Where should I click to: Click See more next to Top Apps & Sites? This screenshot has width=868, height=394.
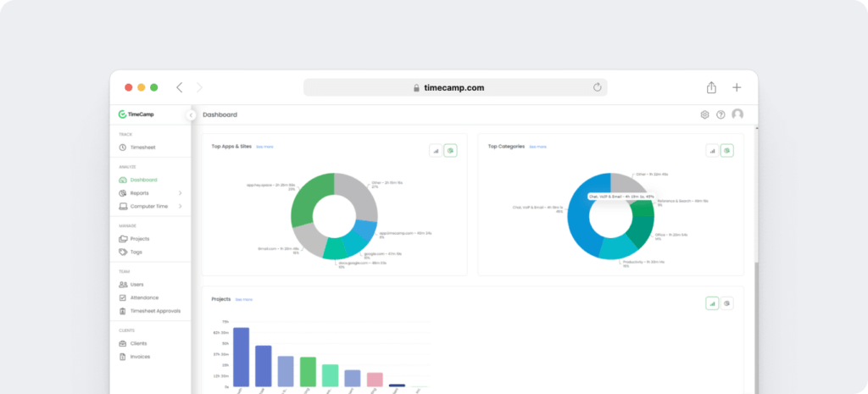(x=264, y=147)
